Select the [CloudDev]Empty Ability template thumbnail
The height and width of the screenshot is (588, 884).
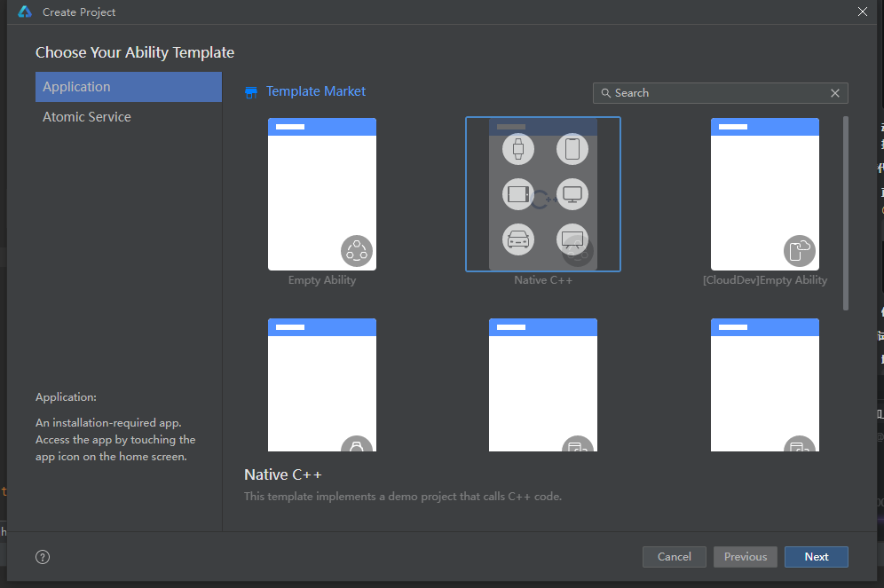(x=765, y=194)
